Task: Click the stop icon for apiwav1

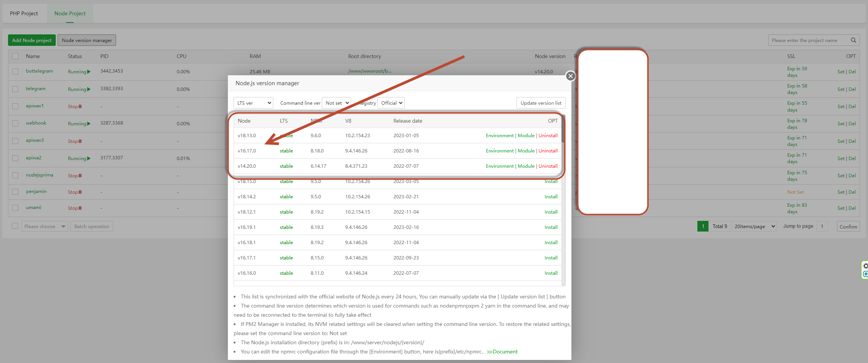Action: pos(80,107)
